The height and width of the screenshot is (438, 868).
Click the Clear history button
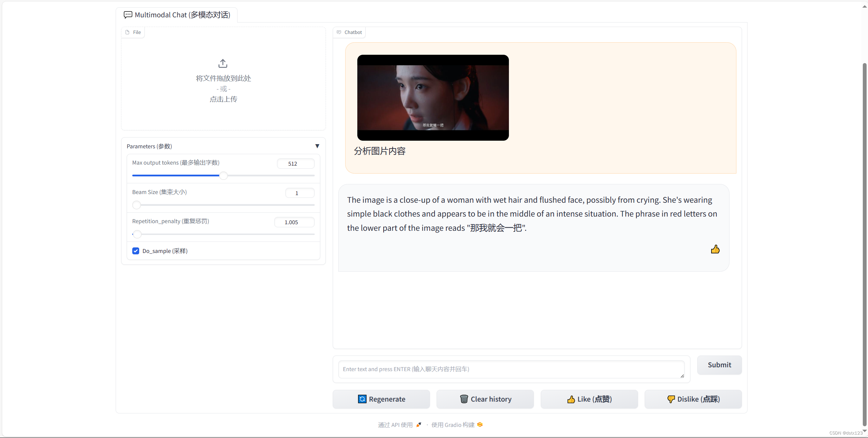tap(485, 399)
